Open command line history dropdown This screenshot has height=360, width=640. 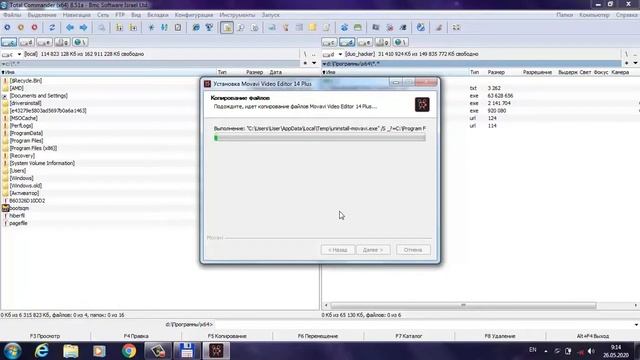tap(636, 324)
